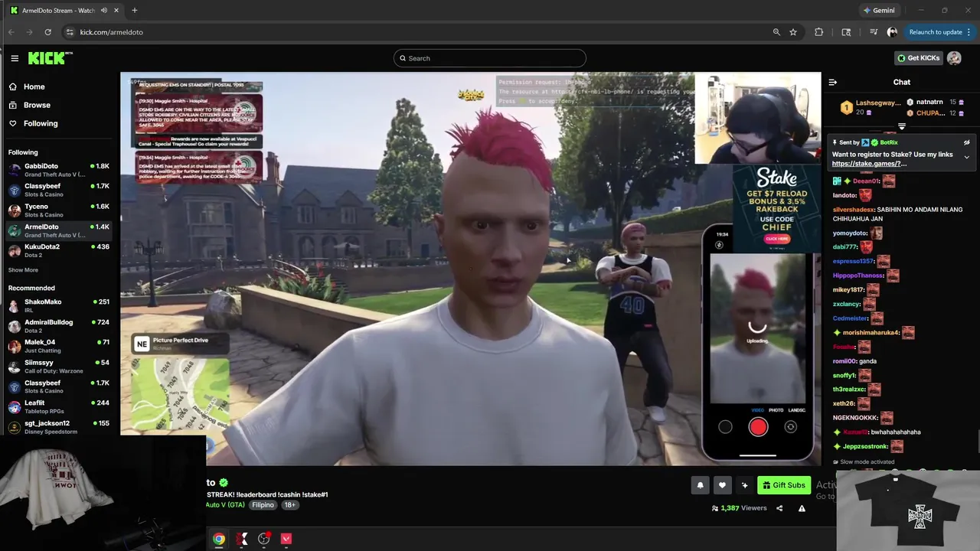Click the Chat panel scrollbar
Viewport: 980px width, 551px height.
[x=978, y=442]
